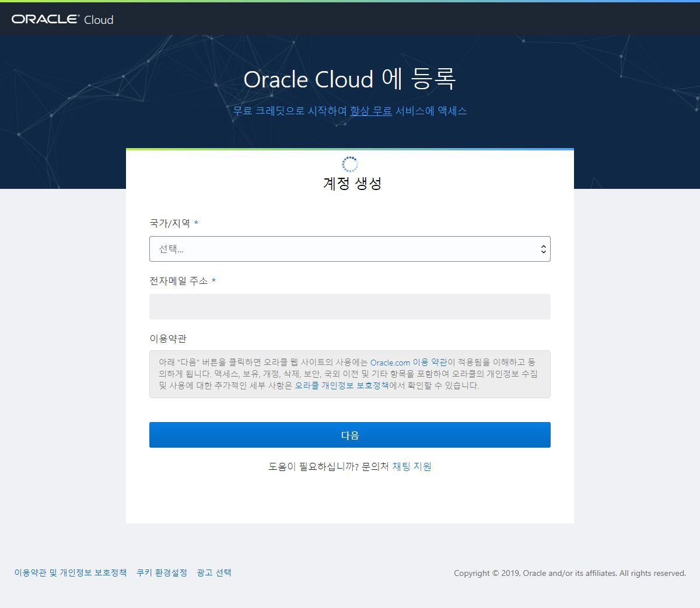Open footer 이용약관 및 개인정보 보호정책 link
This screenshot has width=700, height=608.
[x=71, y=572]
